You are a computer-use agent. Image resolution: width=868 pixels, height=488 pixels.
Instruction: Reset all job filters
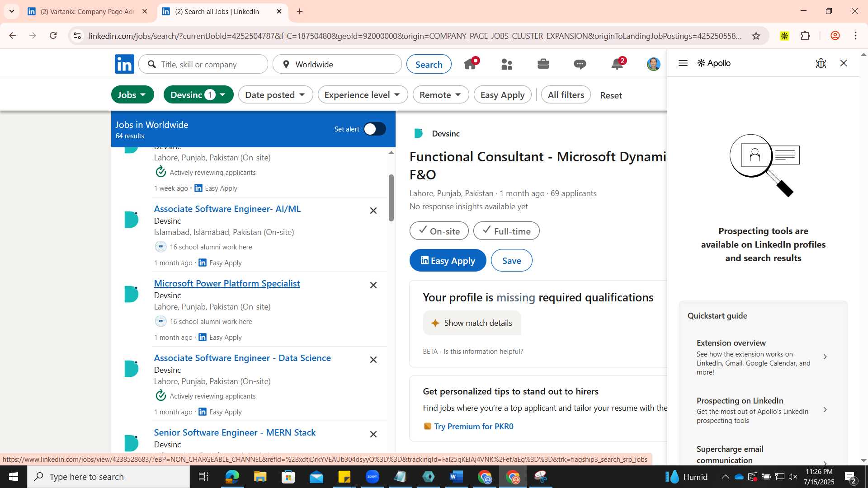tap(611, 95)
